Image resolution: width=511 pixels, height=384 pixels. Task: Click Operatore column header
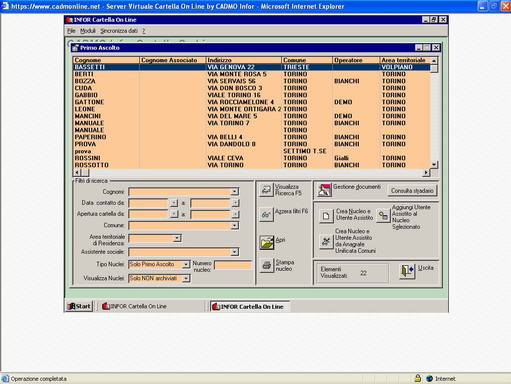(x=356, y=60)
